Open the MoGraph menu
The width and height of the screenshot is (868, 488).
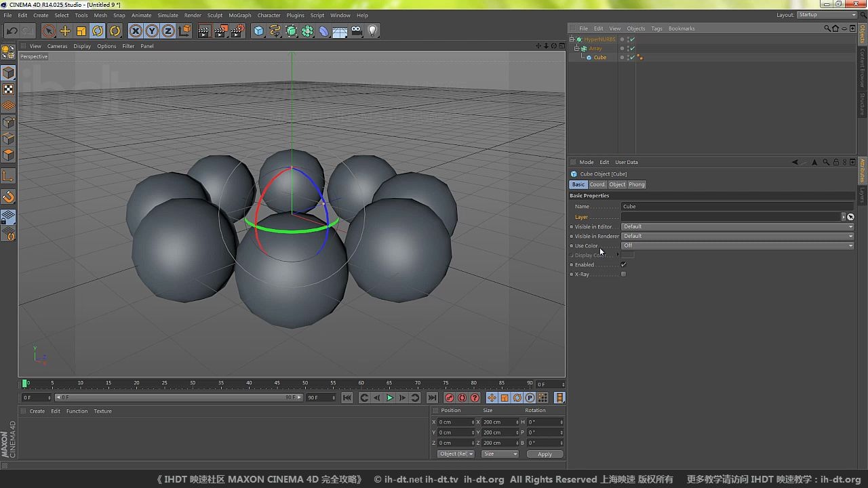tap(239, 15)
